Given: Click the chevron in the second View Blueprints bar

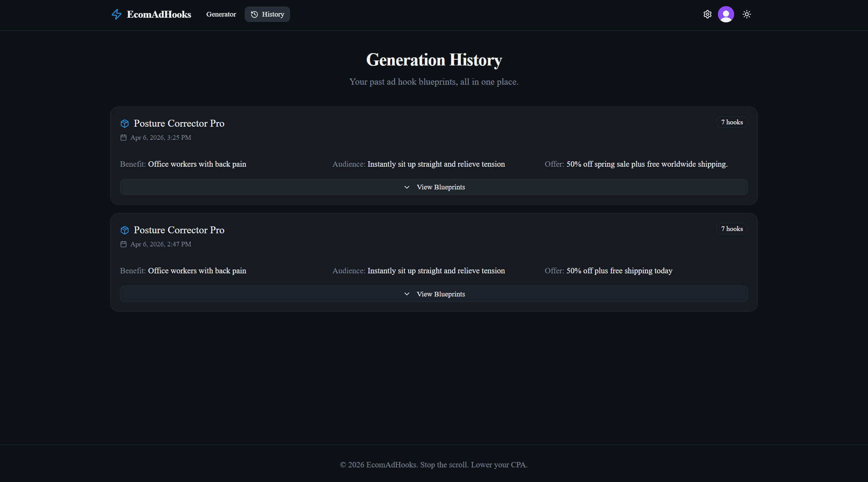Looking at the screenshot, I should 407,293.
